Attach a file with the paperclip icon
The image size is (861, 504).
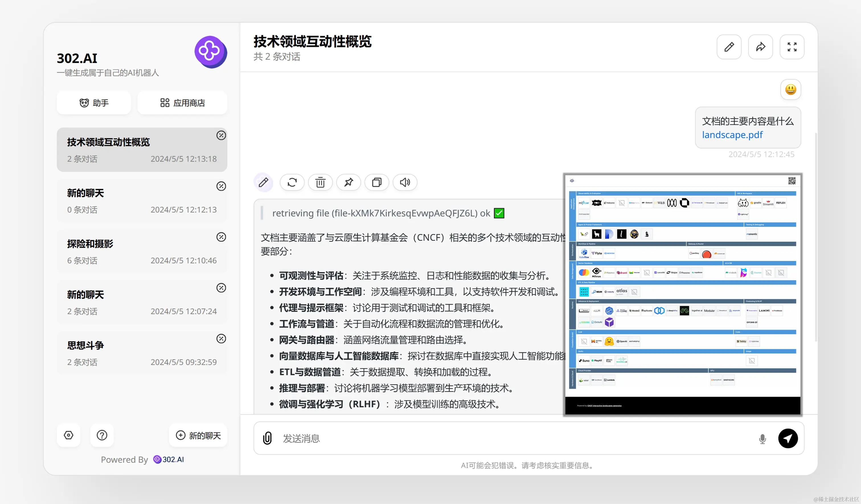tap(267, 438)
